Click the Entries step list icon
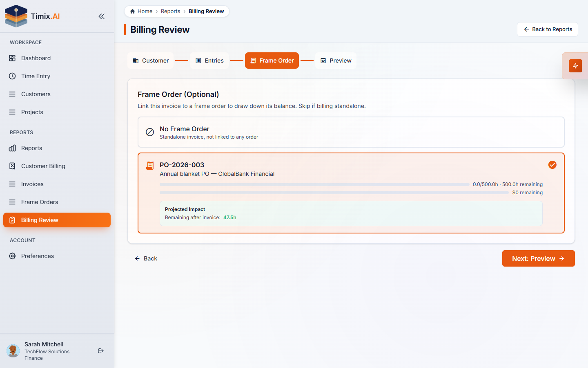This screenshot has width=588, height=368. (198, 61)
